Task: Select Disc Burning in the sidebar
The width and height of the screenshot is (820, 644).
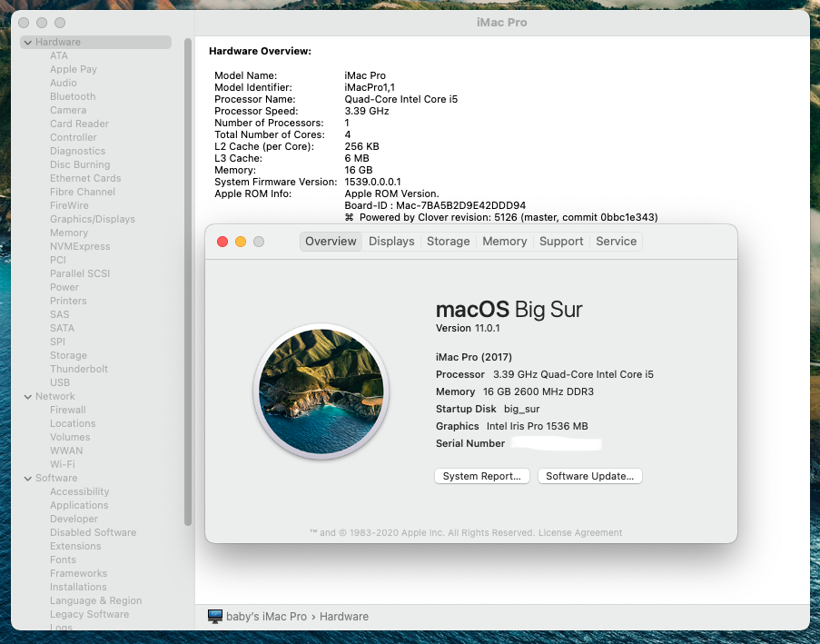Action: point(80,164)
